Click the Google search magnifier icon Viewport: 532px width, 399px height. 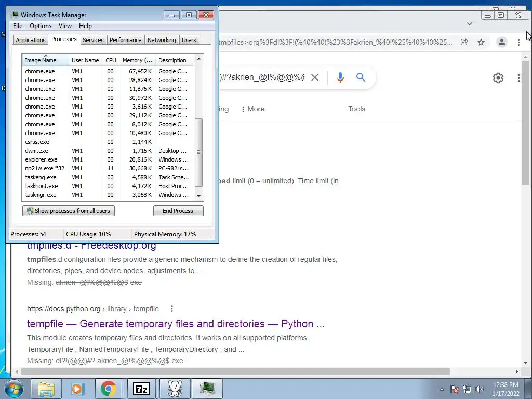pyautogui.click(x=361, y=77)
